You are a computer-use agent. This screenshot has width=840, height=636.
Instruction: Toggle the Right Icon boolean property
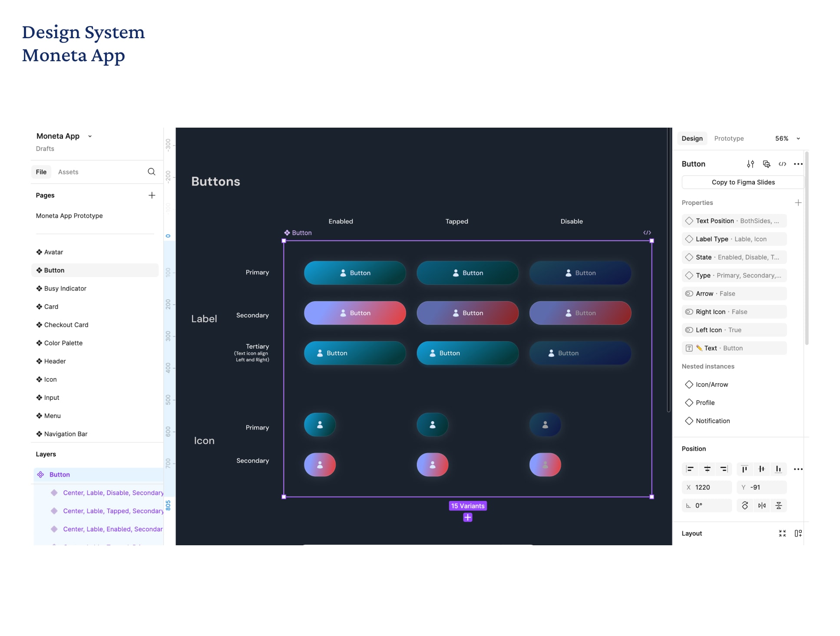[734, 312]
